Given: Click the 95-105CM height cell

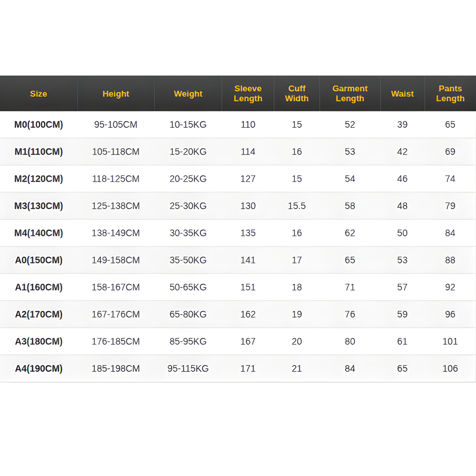Looking at the screenshot, I should pyautogui.click(x=116, y=124).
